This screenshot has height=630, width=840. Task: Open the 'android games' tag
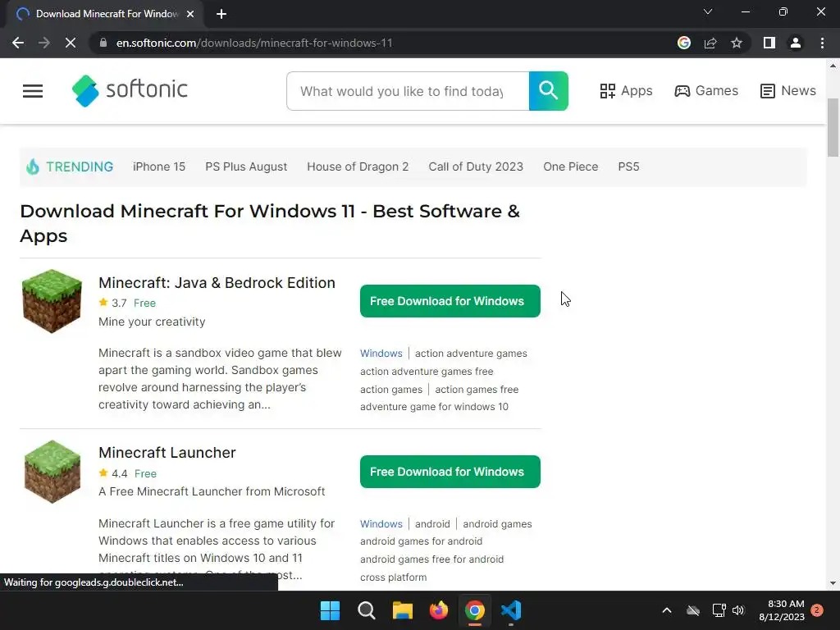pos(497,524)
